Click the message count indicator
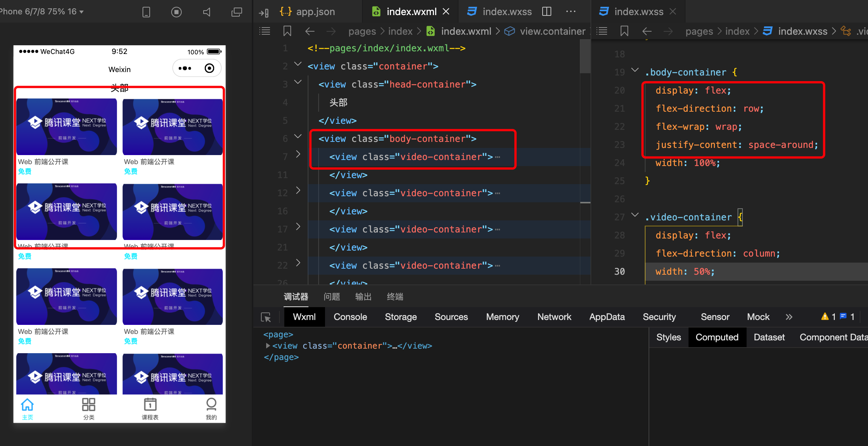 click(x=847, y=317)
